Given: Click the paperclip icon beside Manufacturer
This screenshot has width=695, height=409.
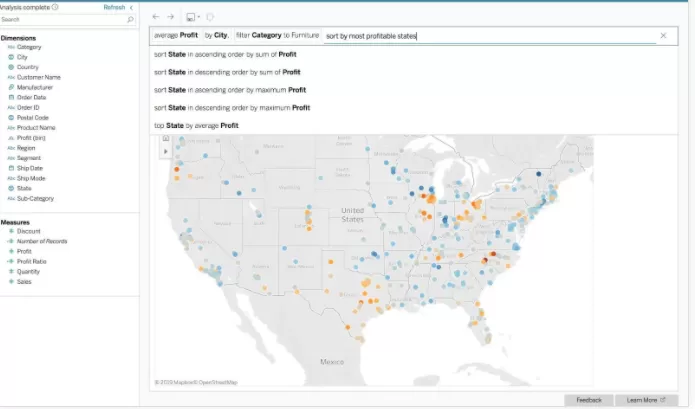Looking at the screenshot, I should (10, 87).
